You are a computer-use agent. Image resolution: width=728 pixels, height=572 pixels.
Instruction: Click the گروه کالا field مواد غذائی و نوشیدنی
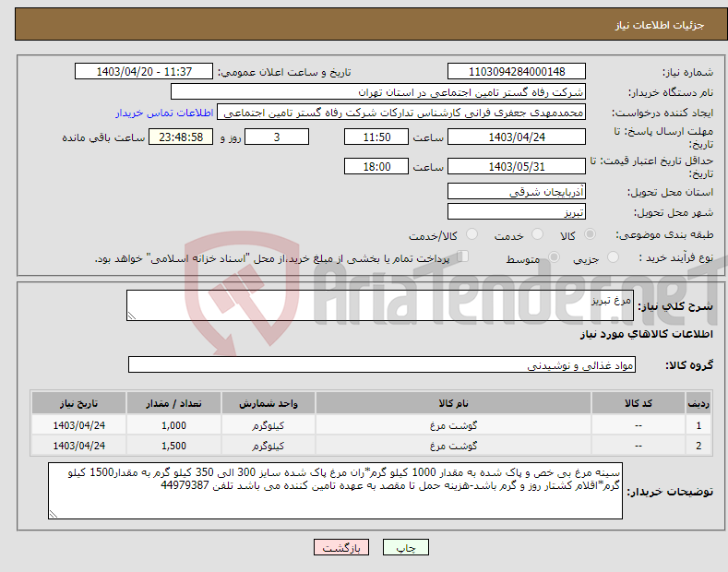pos(382,365)
